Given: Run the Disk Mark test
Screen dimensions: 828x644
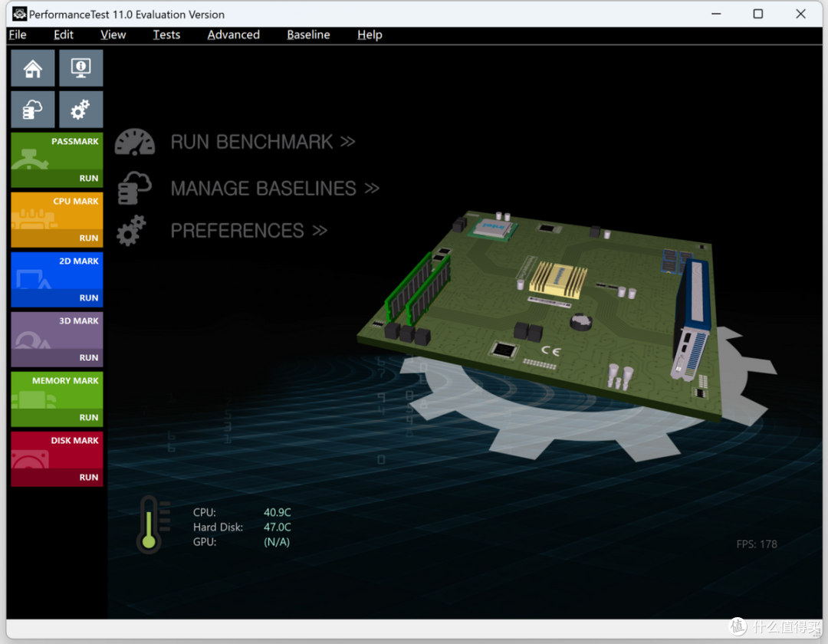Looking at the screenshot, I should point(57,477).
